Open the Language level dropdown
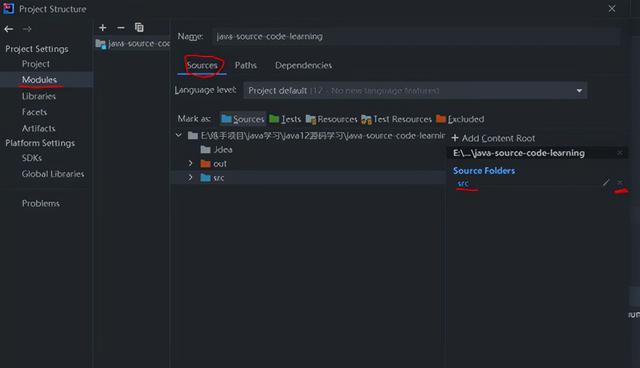The image size is (640, 368). [x=415, y=91]
